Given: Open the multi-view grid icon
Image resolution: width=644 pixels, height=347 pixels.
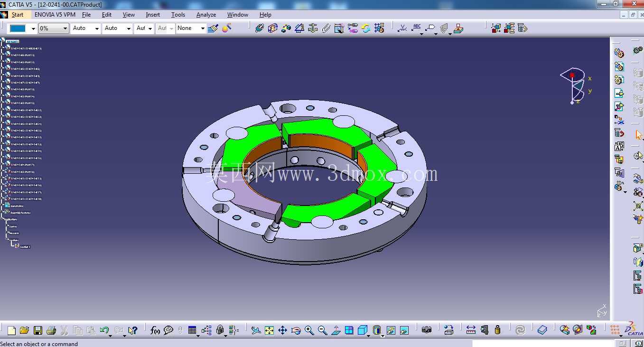Looking at the screenshot, I should click(349, 330).
